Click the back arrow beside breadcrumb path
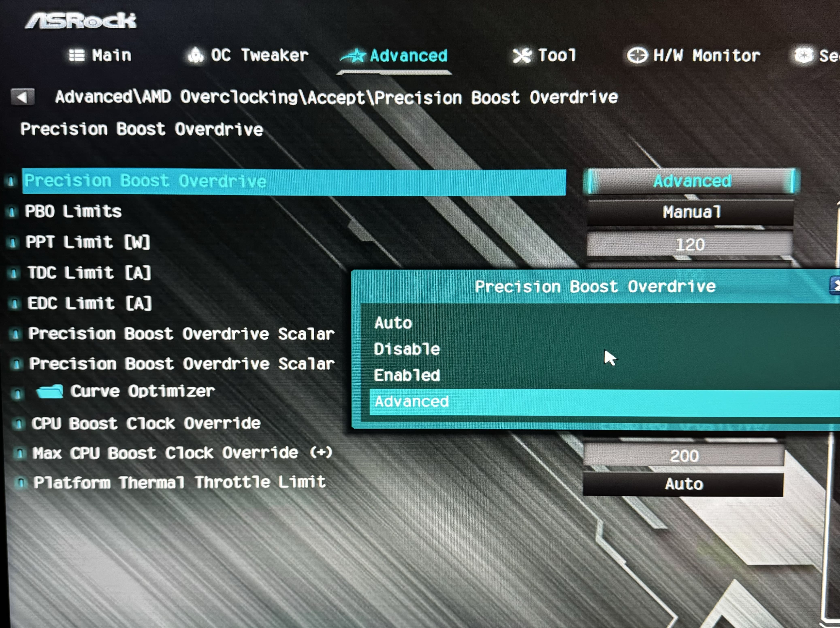This screenshot has height=628, width=840. [x=22, y=97]
